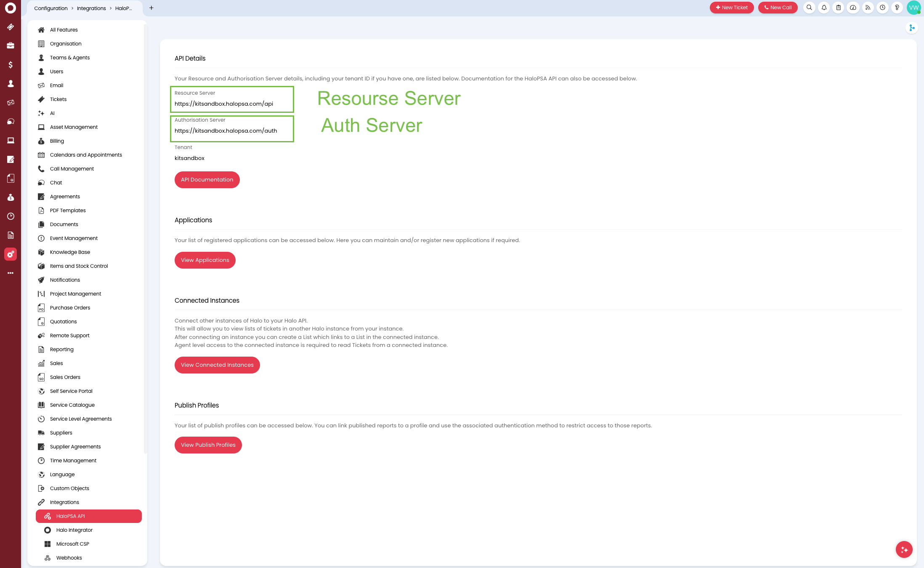This screenshot has width=924, height=568.
Task: Click View Connected Instances
Action: coord(217,365)
